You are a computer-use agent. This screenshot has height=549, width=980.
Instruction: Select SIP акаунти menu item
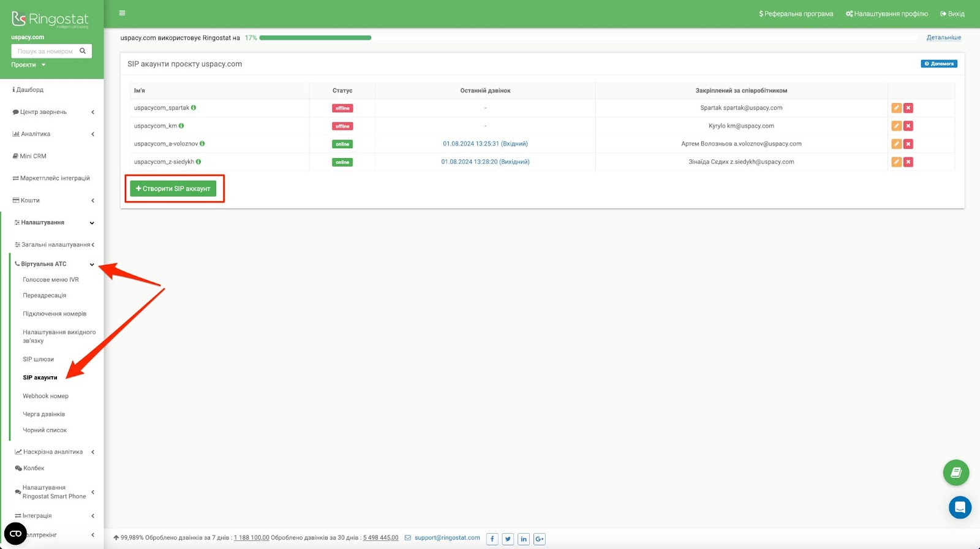point(40,377)
